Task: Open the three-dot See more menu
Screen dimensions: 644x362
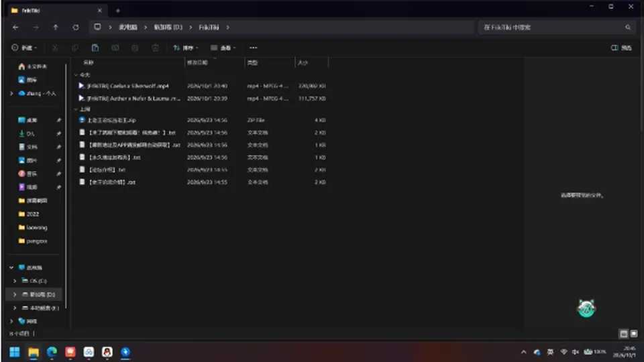Action: (x=254, y=48)
